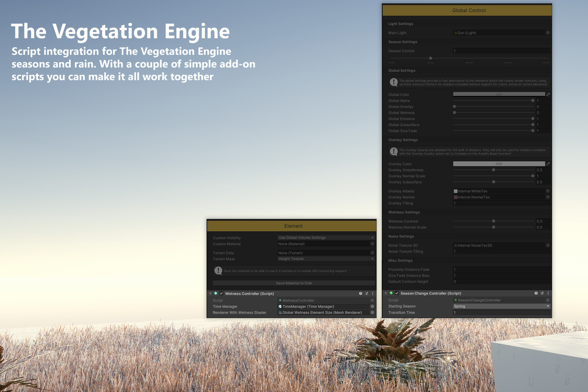Click Season Change Controller script icon
Image resolution: width=588 pixels, height=392 pixels.
click(x=391, y=294)
